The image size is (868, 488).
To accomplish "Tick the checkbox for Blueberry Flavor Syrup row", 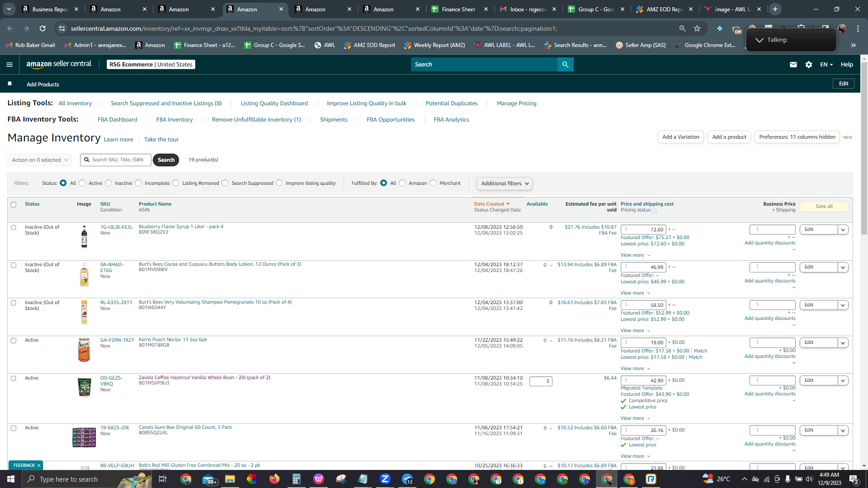I will (x=14, y=228).
